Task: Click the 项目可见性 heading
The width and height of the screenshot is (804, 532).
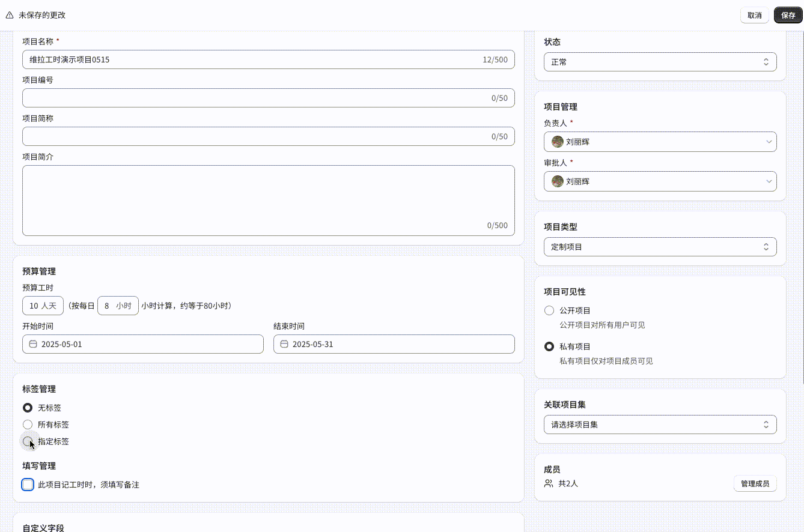Action: [x=565, y=292]
